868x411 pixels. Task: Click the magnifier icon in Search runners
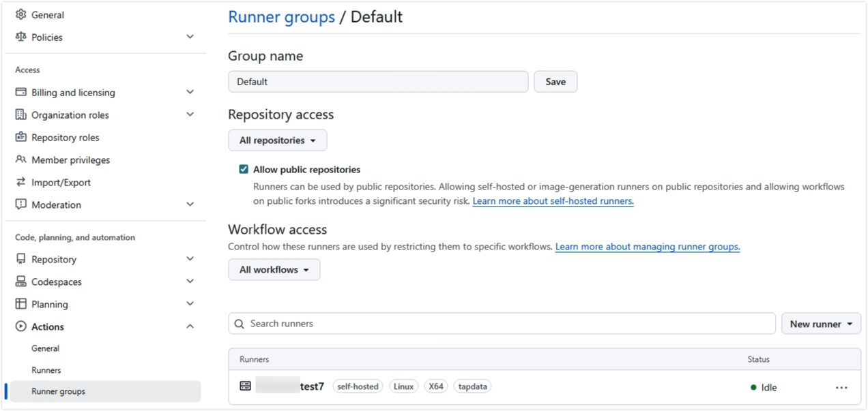(240, 324)
